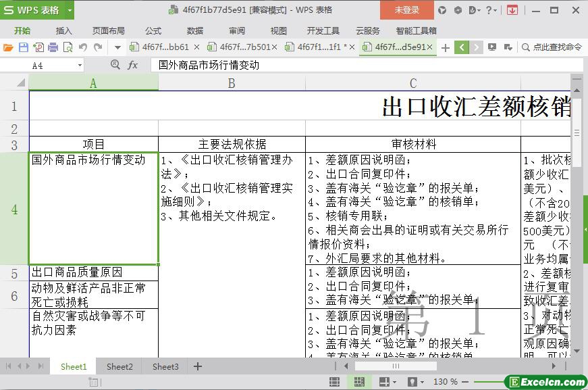Click the print icon in toolbar
The image size is (588, 390).
(53, 47)
